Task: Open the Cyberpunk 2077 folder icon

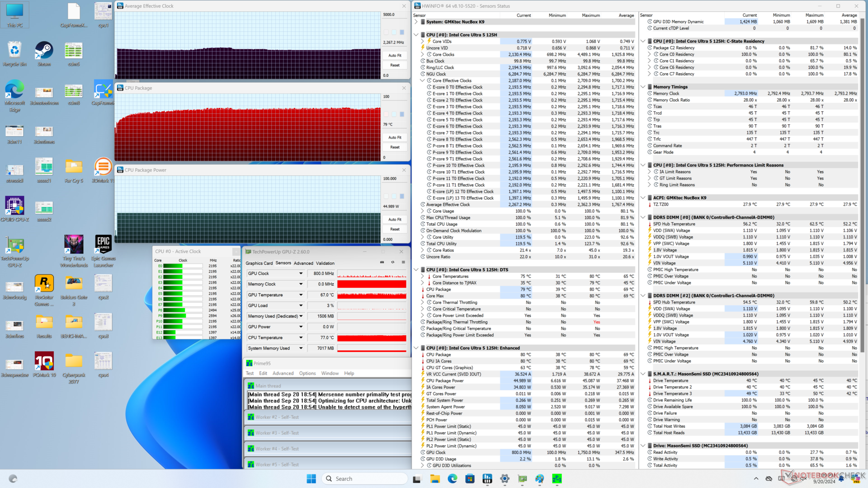Action: (x=74, y=368)
